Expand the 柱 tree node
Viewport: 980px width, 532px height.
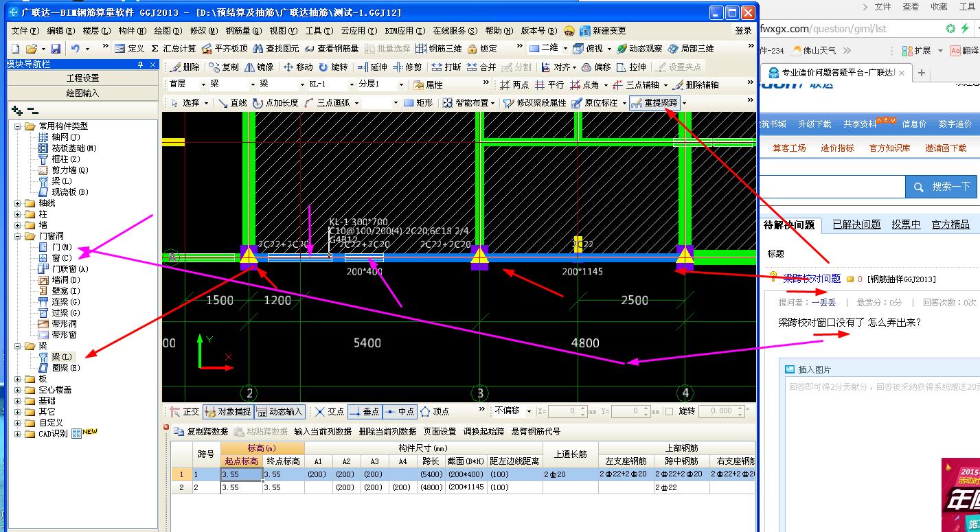(18, 214)
